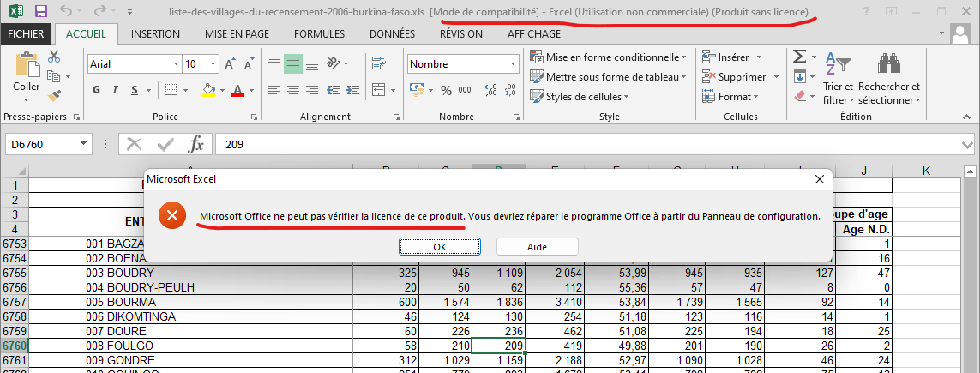Click the text orientation icon

[334, 63]
